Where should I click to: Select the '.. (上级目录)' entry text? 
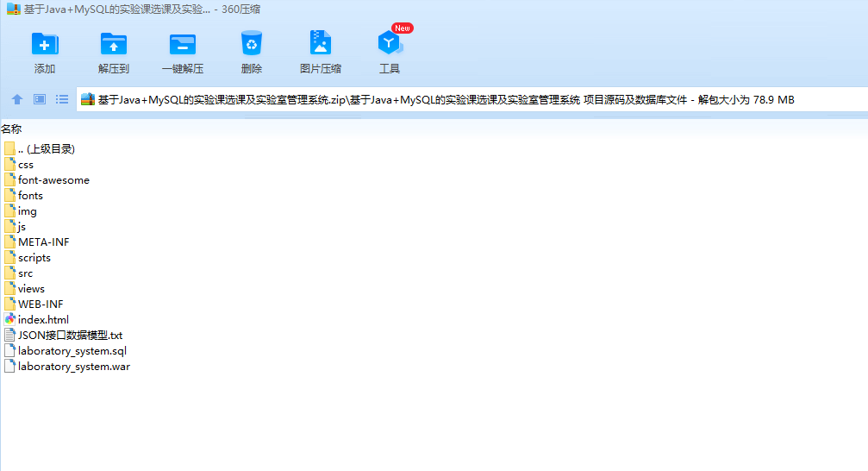tap(47, 148)
